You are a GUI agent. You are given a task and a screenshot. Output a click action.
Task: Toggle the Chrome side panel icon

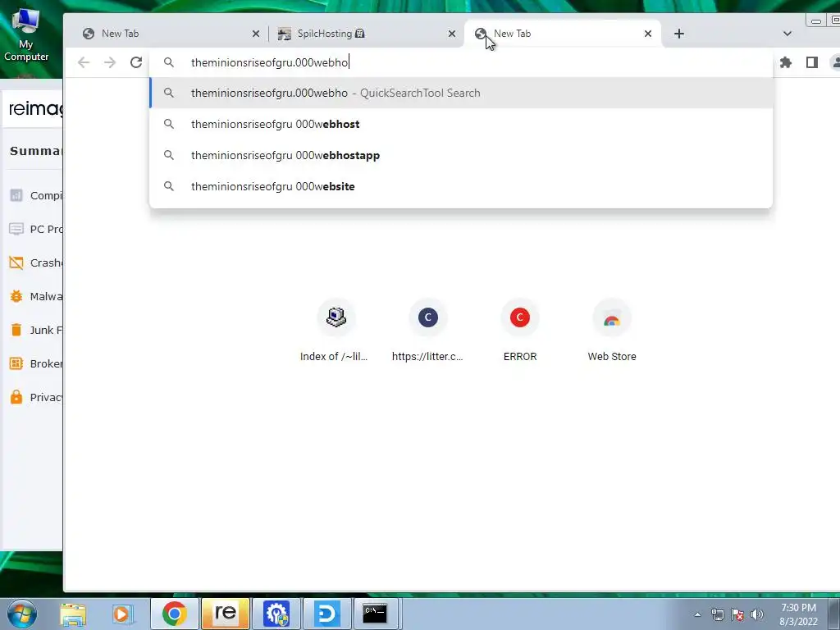(811, 62)
